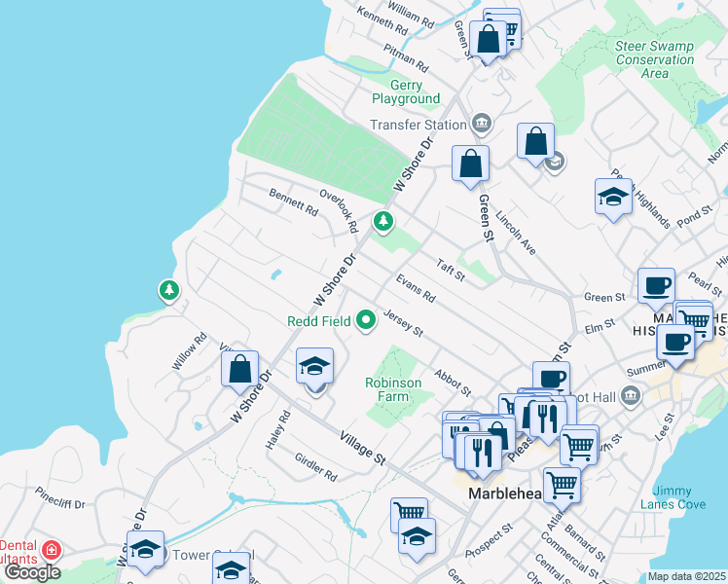
Task: Select the Robinson Farm map label
Action: 393,389
